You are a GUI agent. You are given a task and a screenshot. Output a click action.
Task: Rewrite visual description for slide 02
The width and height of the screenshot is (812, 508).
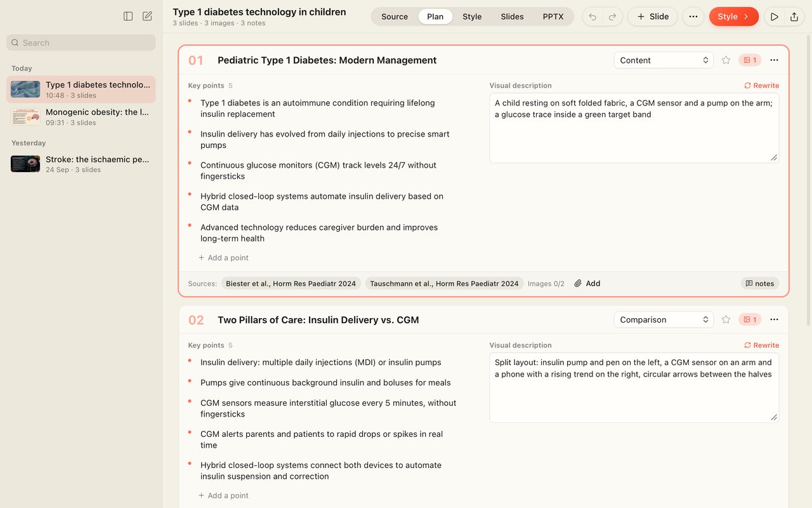[x=761, y=345]
